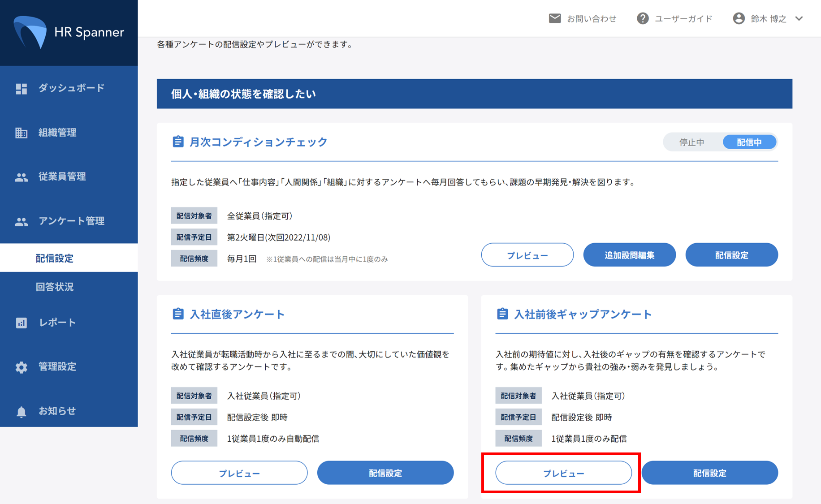
Task: Preview the 月次コンディションチェック survey
Action: (527, 255)
